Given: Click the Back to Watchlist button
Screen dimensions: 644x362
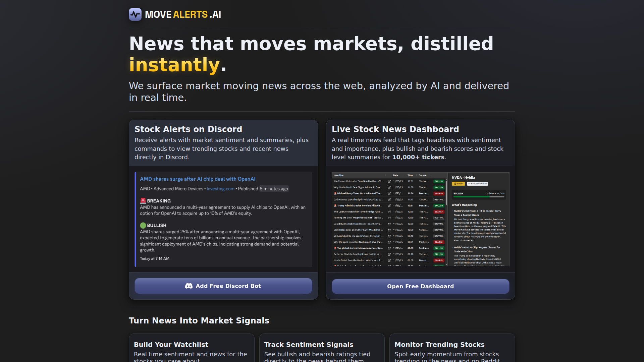Looking at the screenshot, I should (477, 184).
